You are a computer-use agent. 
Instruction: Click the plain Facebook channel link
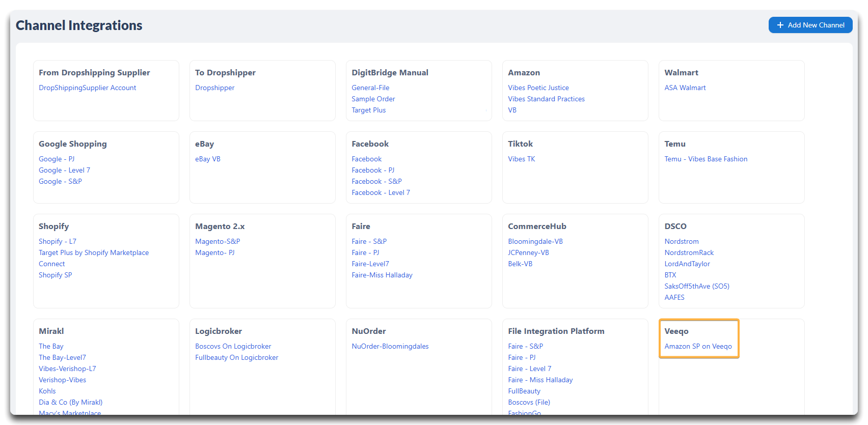point(367,159)
